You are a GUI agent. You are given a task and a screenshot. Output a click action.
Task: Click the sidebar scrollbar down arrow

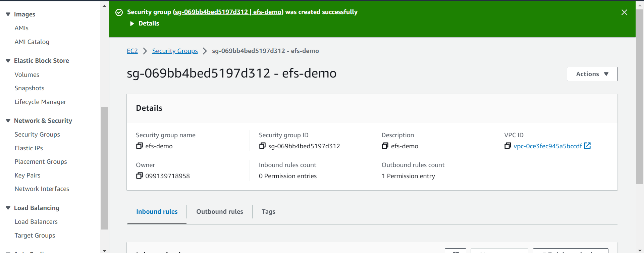(105, 250)
